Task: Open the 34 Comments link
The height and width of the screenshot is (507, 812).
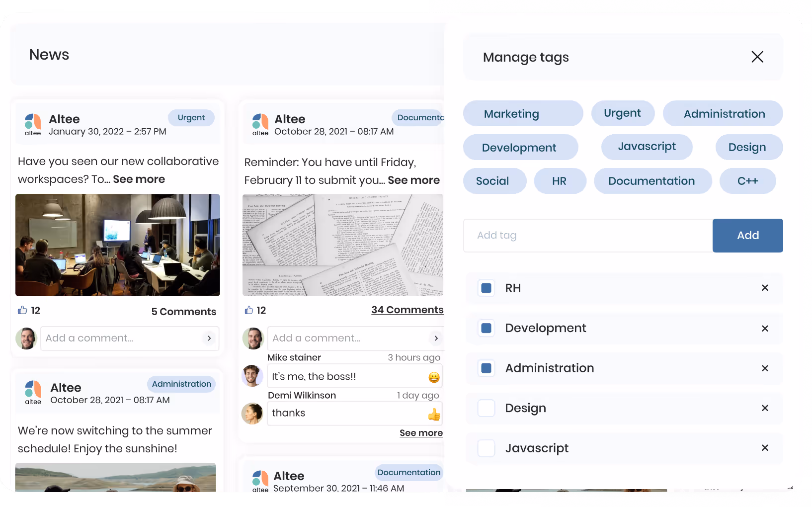Action: click(407, 310)
